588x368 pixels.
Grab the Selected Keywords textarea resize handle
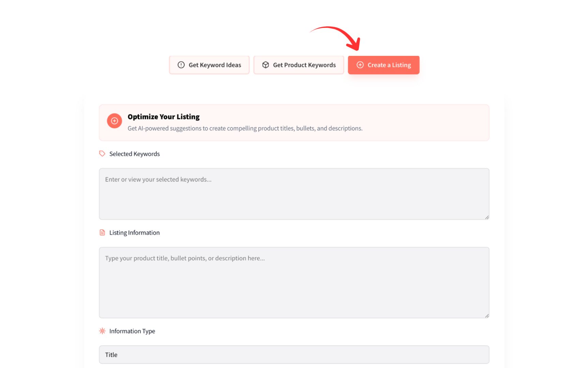[487, 217]
